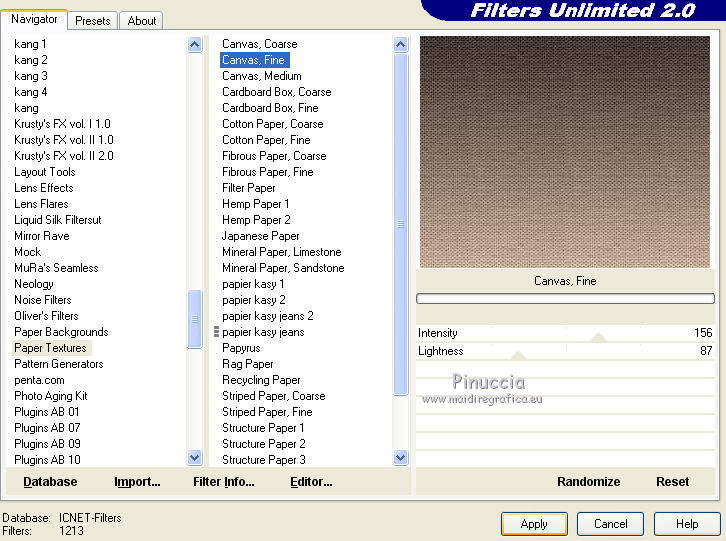The width and height of the screenshot is (726, 541).
Task: Open Layout Tools category
Action: click(44, 172)
